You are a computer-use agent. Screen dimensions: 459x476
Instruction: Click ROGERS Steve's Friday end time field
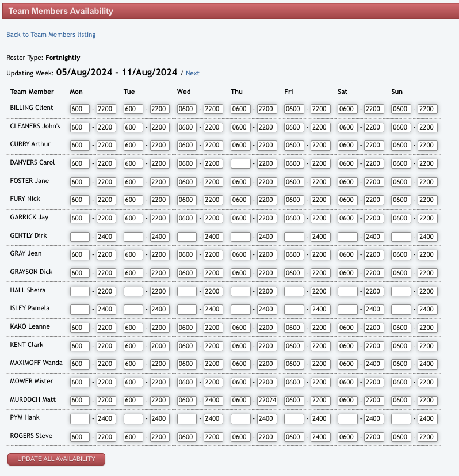320,437
